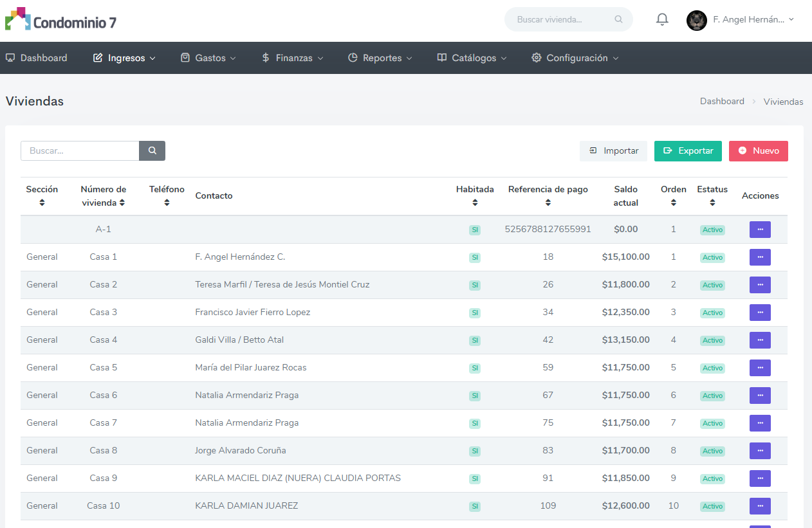Click the notification bell icon
Screen dimensions: 812x528
coord(662,19)
